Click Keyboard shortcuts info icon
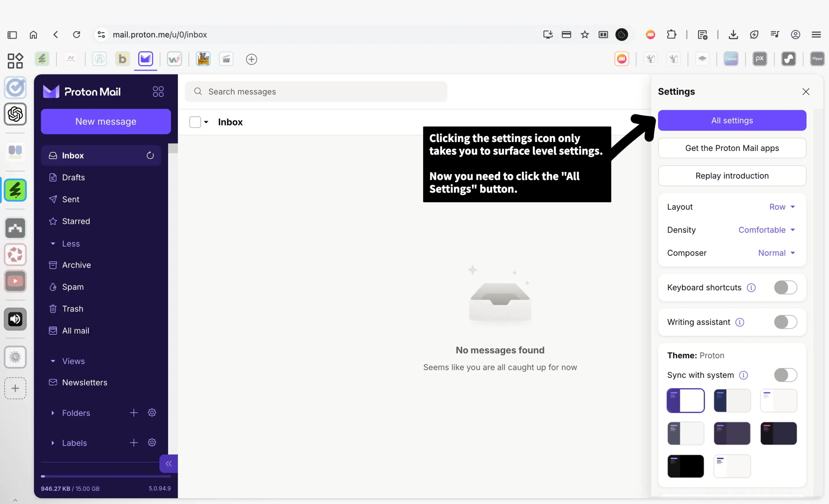 point(751,288)
